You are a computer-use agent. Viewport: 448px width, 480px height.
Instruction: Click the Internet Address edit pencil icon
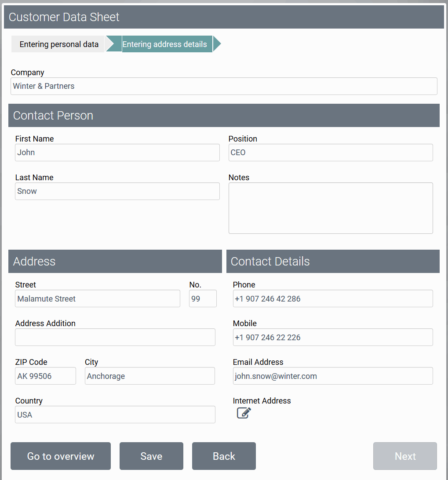[244, 413]
